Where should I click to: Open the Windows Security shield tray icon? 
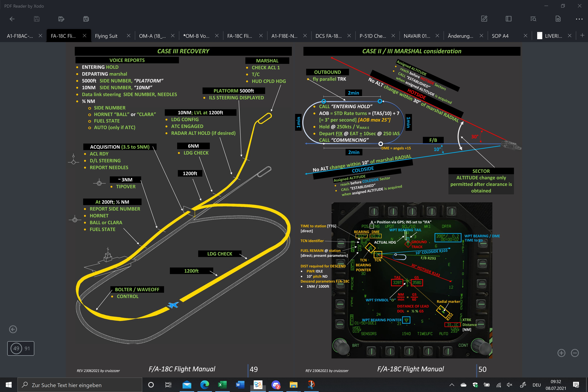pos(475,385)
